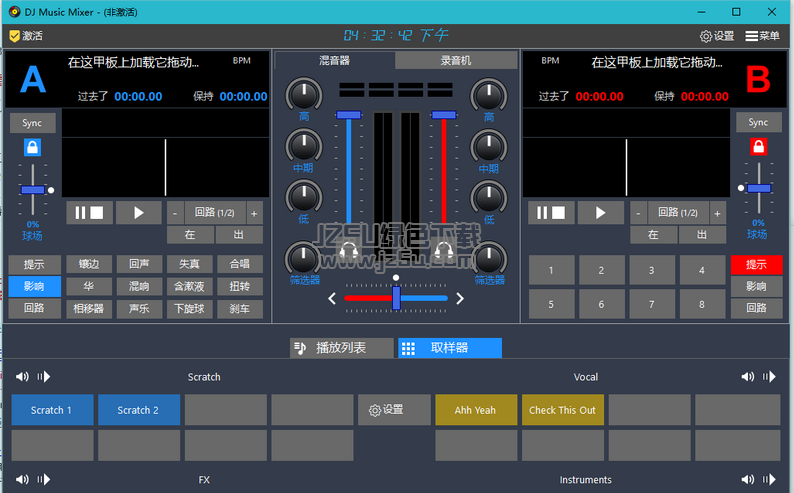Toggle the blue lock icon on deck A

(33, 148)
